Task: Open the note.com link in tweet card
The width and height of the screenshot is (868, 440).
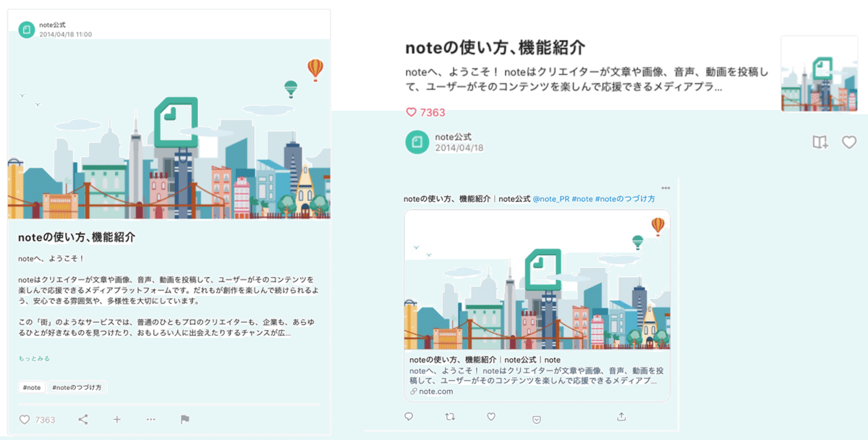Action: (x=435, y=392)
